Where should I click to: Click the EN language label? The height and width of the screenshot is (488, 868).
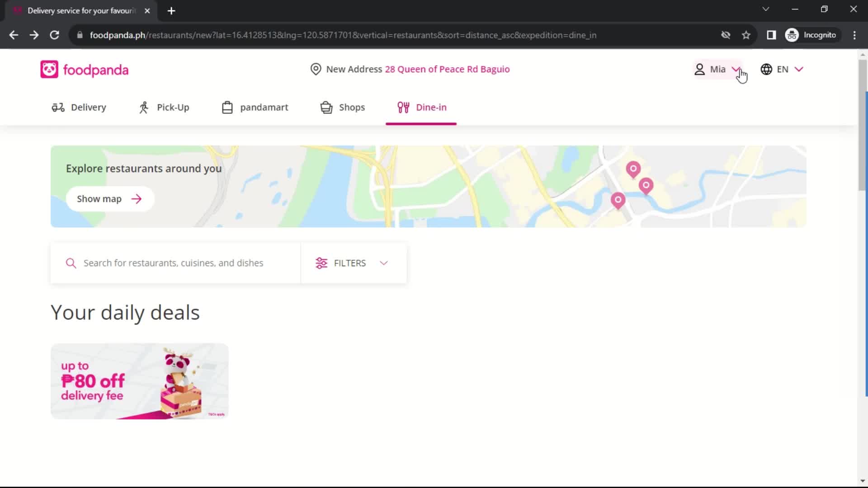tap(783, 69)
